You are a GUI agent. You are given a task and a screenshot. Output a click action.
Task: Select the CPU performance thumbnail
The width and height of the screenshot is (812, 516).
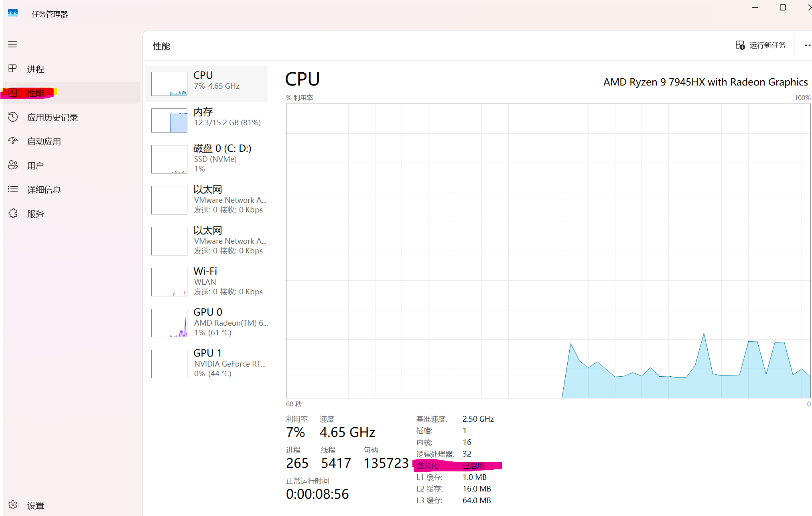coord(169,84)
